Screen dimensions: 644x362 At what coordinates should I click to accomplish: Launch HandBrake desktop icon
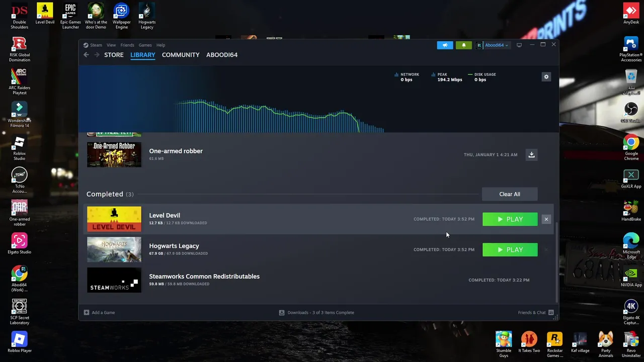point(631,211)
